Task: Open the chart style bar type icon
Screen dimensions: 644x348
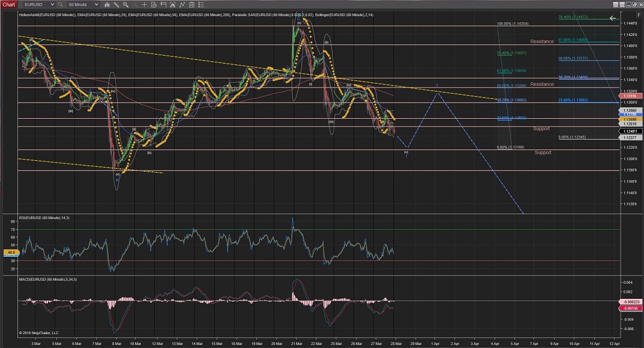Action: click(x=107, y=4)
